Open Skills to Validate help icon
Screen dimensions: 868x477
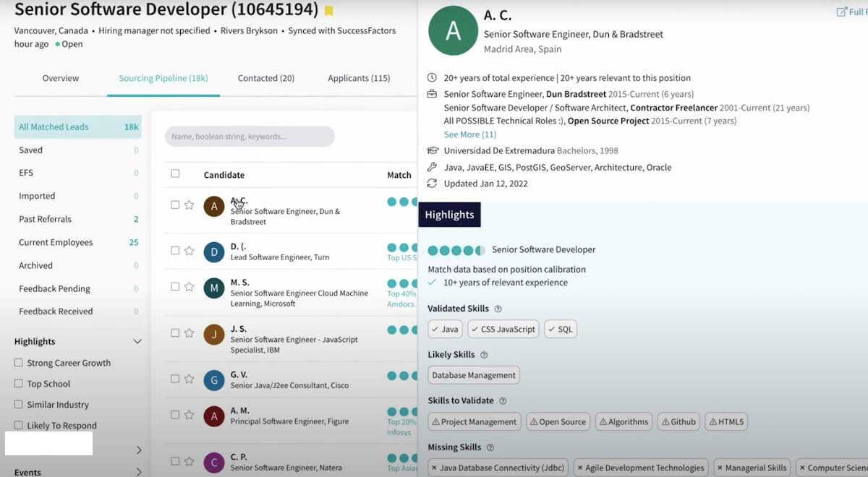point(503,401)
